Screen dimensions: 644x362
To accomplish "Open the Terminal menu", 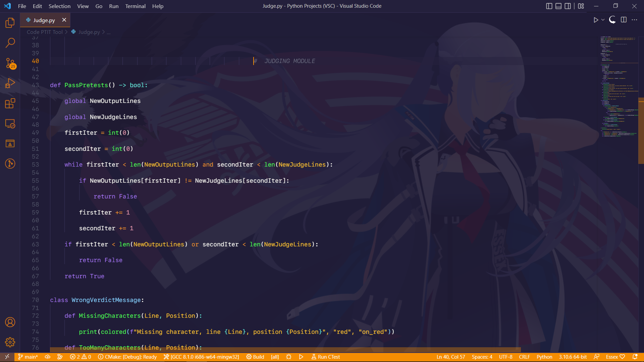I will coord(135,6).
